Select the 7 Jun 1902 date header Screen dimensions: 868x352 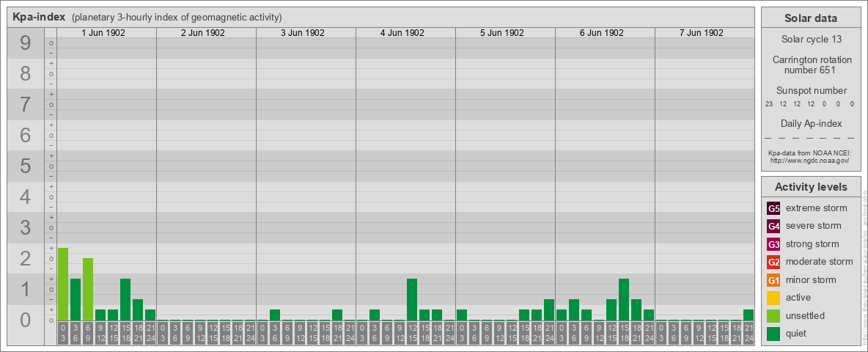tap(702, 33)
